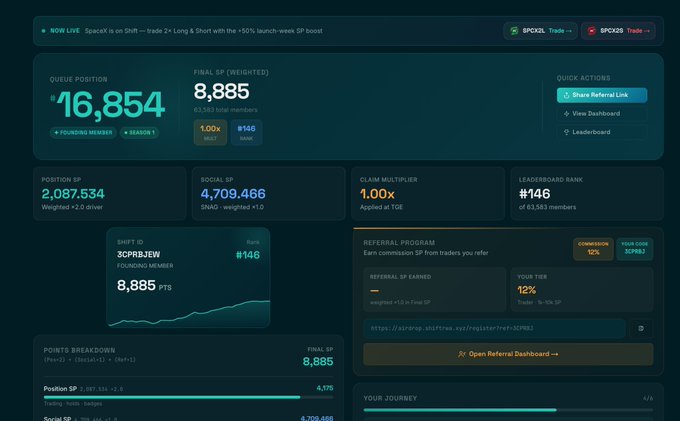Open the Leaderboard quick action
680x421 pixels.
tap(602, 132)
